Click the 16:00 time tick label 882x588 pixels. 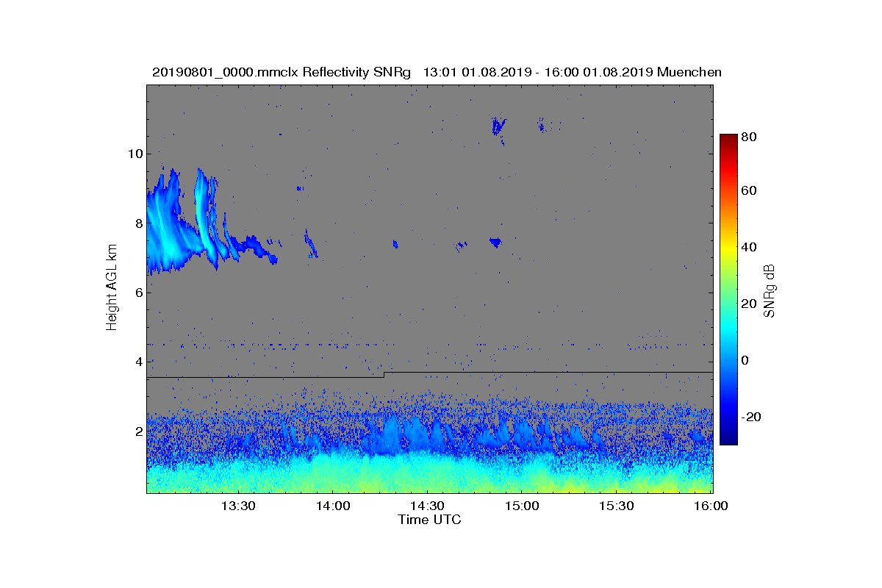pyautogui.click(x=711, y=506)
